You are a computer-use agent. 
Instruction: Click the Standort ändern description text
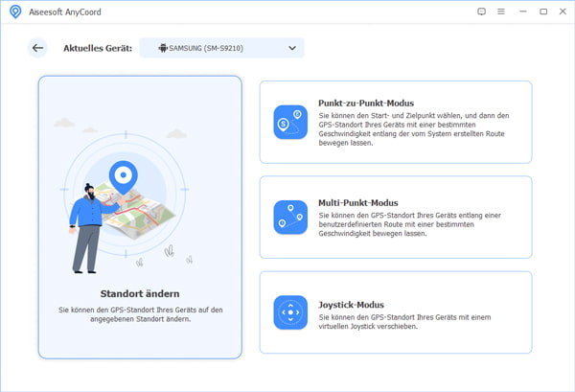click(140, 313)
